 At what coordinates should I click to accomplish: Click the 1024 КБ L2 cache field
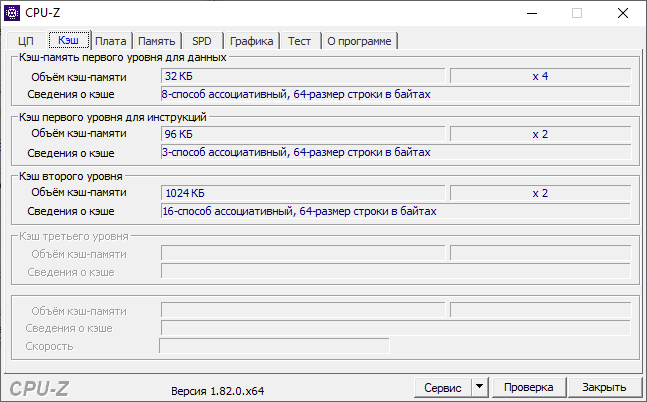303,193
